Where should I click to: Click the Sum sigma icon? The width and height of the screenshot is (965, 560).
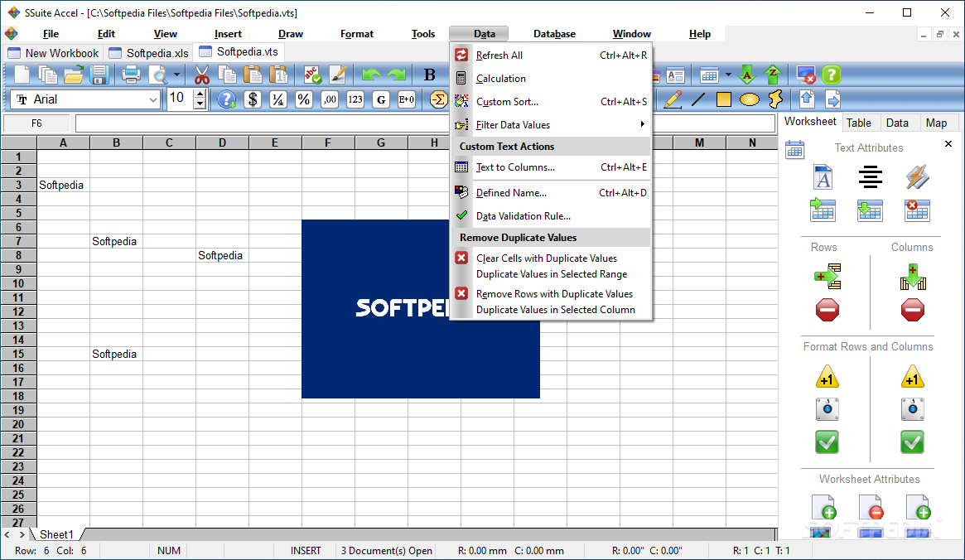438,99
